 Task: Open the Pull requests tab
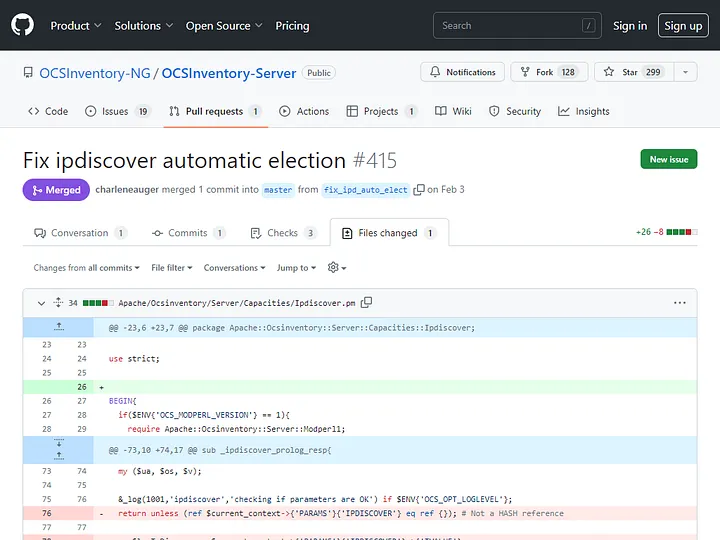coord(216,111)
